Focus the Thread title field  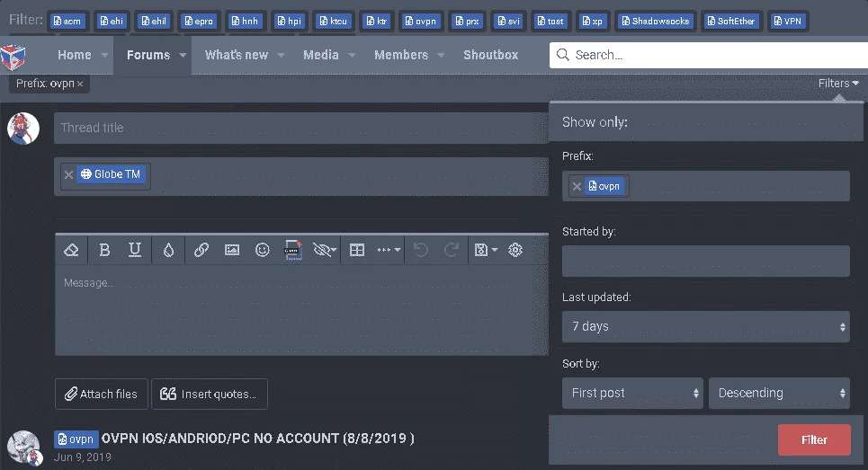(x=301, y=129)
